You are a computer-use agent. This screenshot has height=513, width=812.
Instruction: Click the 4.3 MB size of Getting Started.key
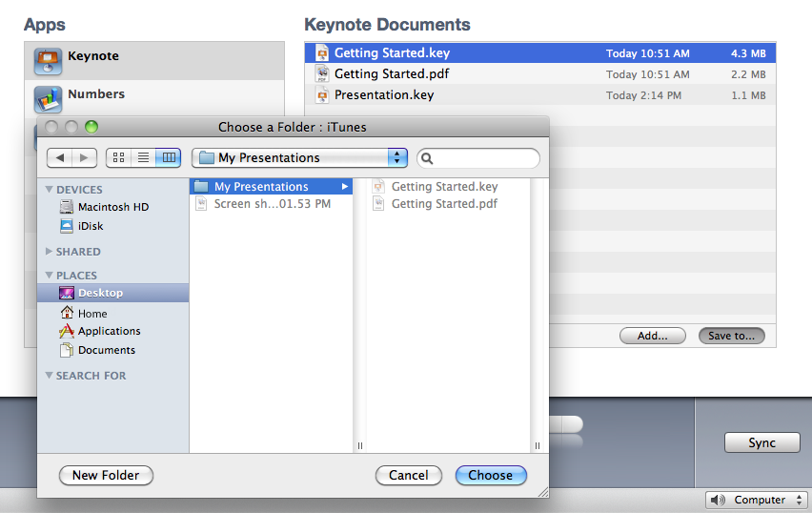click(x=748, y=53)
